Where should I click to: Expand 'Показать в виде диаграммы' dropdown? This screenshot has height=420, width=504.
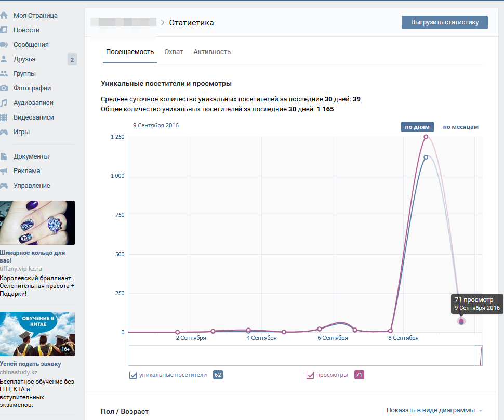tap(434, 410)
